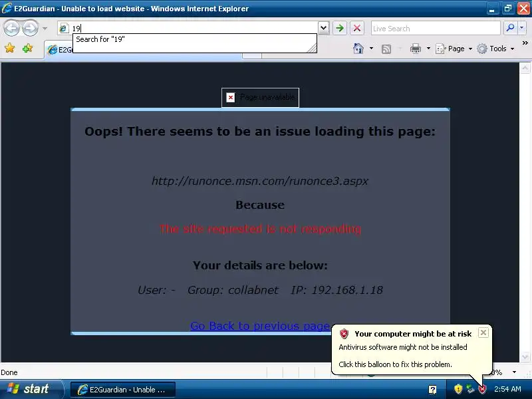Click the Done status bar text
The image size is (532, 399).
coord(9,372)
